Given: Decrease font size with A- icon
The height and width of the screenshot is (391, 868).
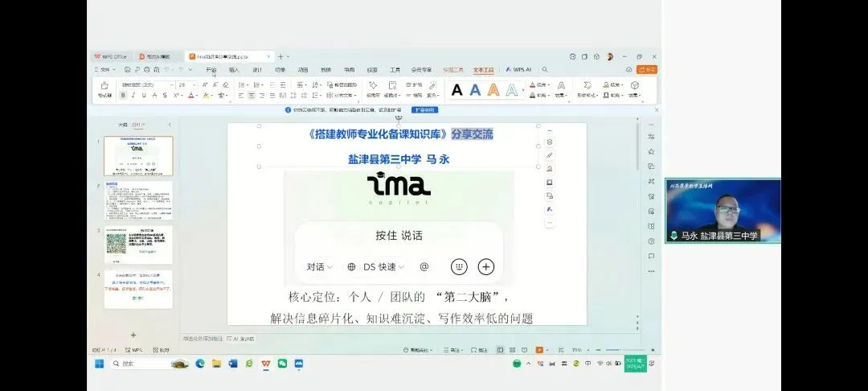Looking at the screenshot, I should click(215, 84).
